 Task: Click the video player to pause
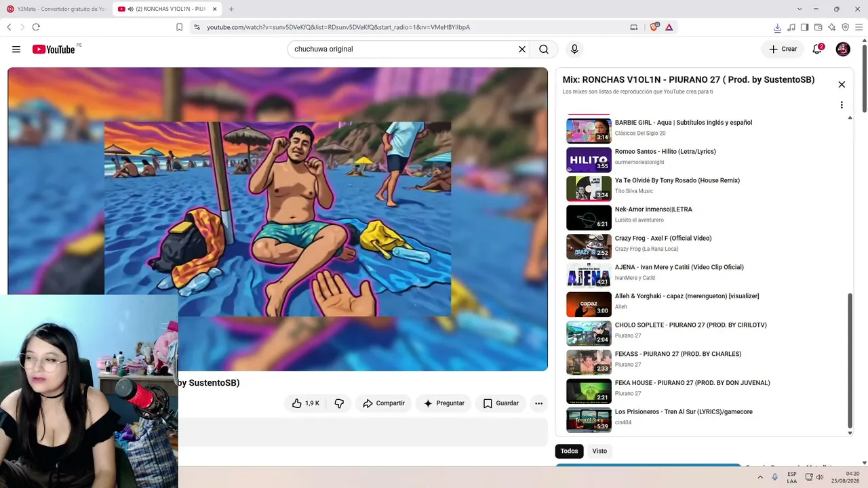(x=277, y=218)
